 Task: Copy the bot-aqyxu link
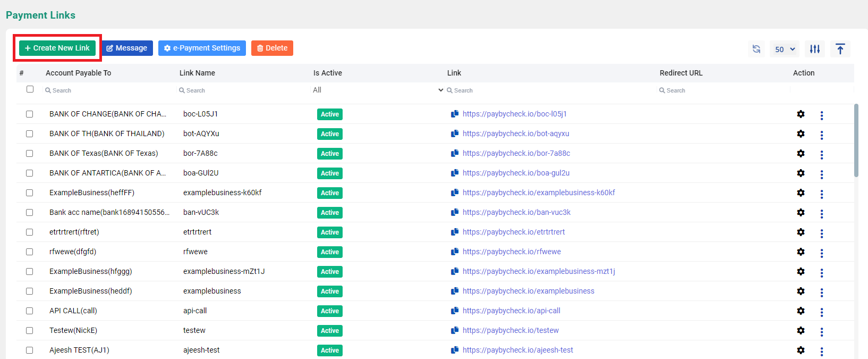pyautogui.click(x=455, y=133)
